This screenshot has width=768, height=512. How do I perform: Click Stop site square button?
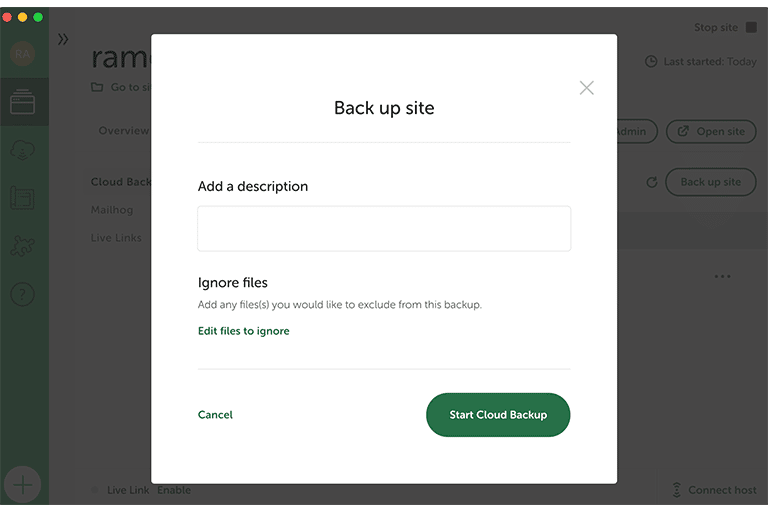pyautogui.click(x=751, y=27)
